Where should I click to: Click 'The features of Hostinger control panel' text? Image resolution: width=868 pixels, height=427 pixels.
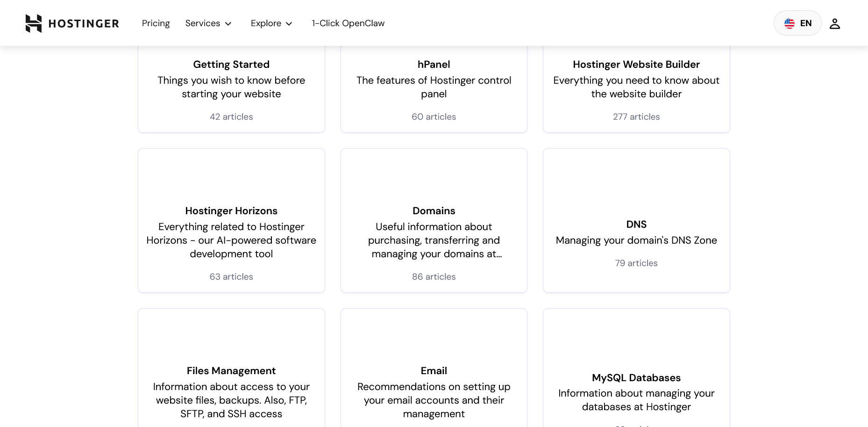coord(434,87)
